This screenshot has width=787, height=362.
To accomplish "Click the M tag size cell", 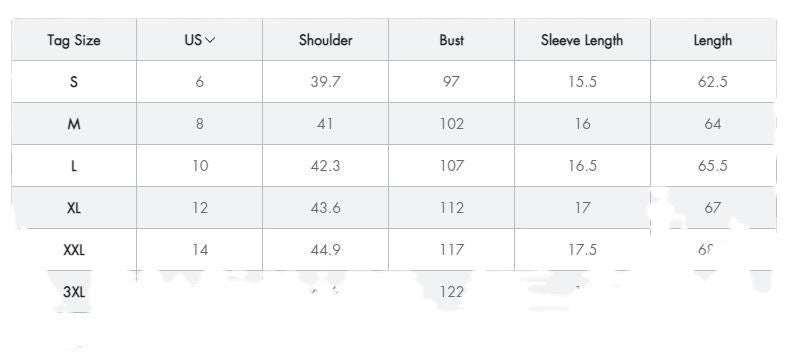I will (x=74, y=124).
